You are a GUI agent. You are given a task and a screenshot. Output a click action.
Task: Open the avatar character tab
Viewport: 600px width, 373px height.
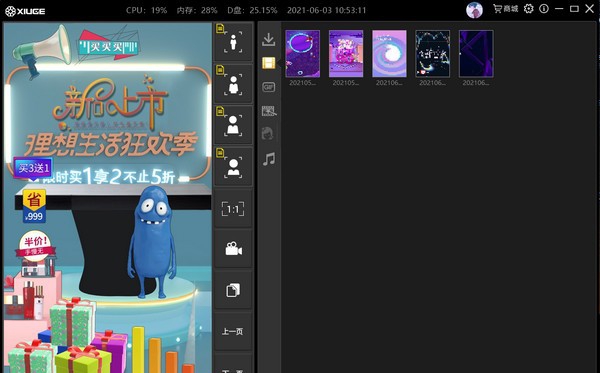(267, 134)
